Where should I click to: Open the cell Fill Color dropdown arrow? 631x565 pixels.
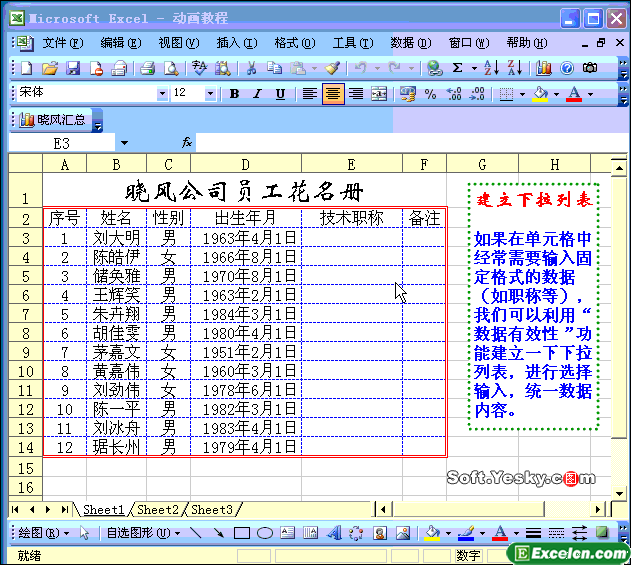click(557, 95)
